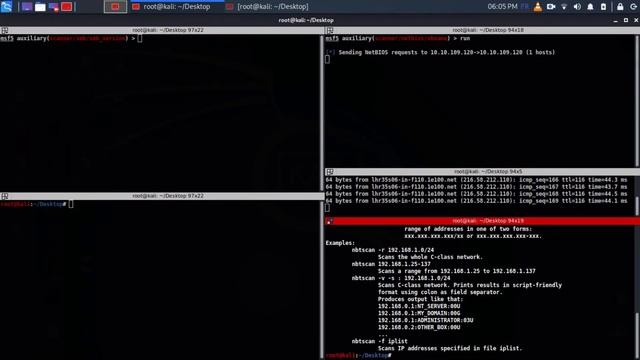The image size is (640, 360).
Task: Click '192.168.0.2:OTHER_BOX:00U' output line
Action: click(x=419, y=327)
